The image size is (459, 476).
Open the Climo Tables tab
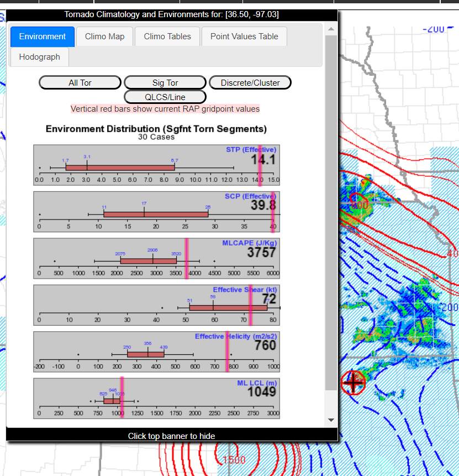pyautogui.click(x=167, y=36)
